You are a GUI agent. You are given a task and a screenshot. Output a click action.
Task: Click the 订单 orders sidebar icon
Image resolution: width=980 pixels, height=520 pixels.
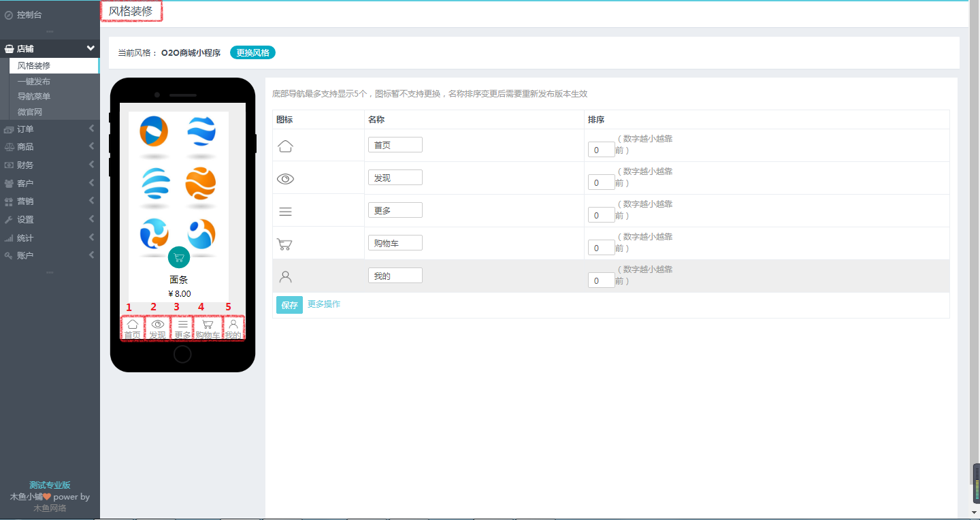[x=8, y=128]
